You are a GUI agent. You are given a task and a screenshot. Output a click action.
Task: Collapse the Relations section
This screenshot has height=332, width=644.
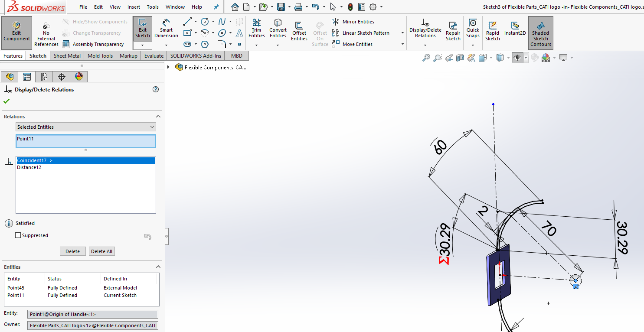tap(158, 117)
